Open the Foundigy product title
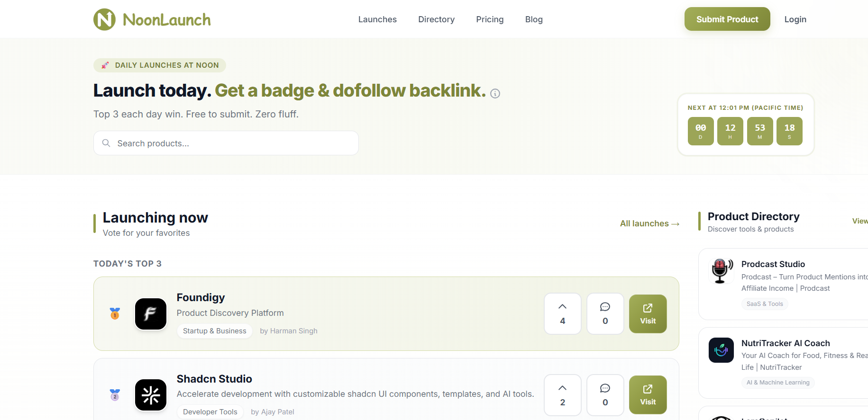This screenshot has width=868, height=420. (x=201, y=297)
